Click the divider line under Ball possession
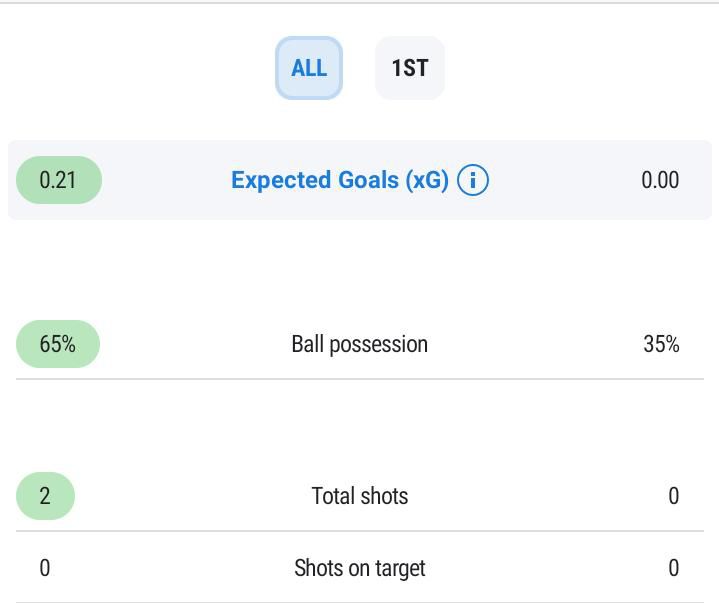 (359, 379)
